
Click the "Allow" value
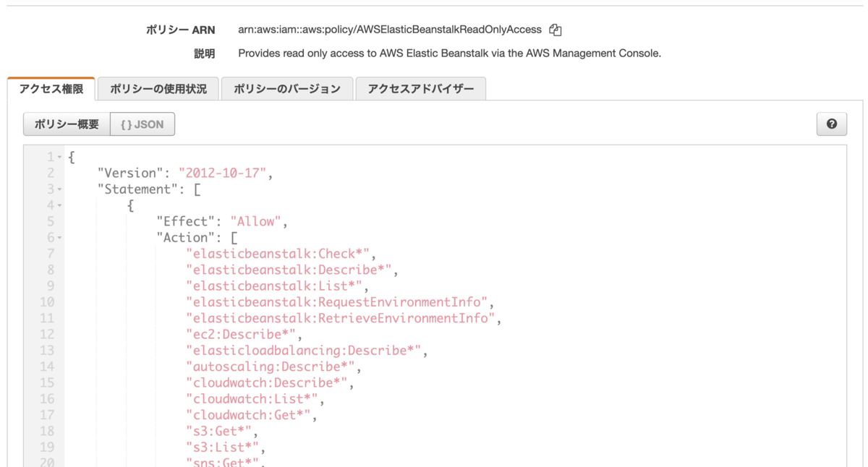point(256,221)
